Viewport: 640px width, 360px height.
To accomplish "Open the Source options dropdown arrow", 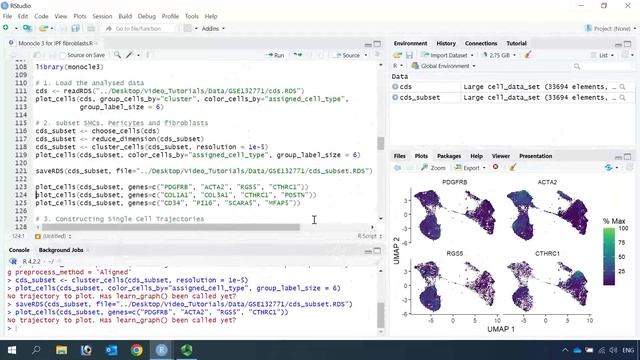I will pos(366,55).
